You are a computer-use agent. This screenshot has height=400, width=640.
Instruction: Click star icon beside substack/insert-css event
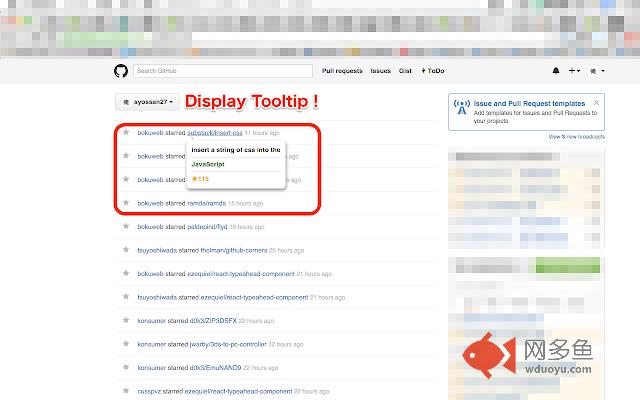click(126, 132)
